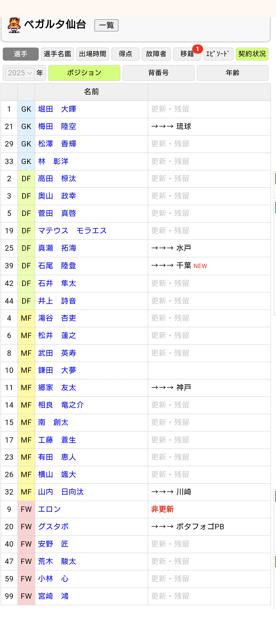
Task: Click the 選手 tab
Action: pos(21,54)
